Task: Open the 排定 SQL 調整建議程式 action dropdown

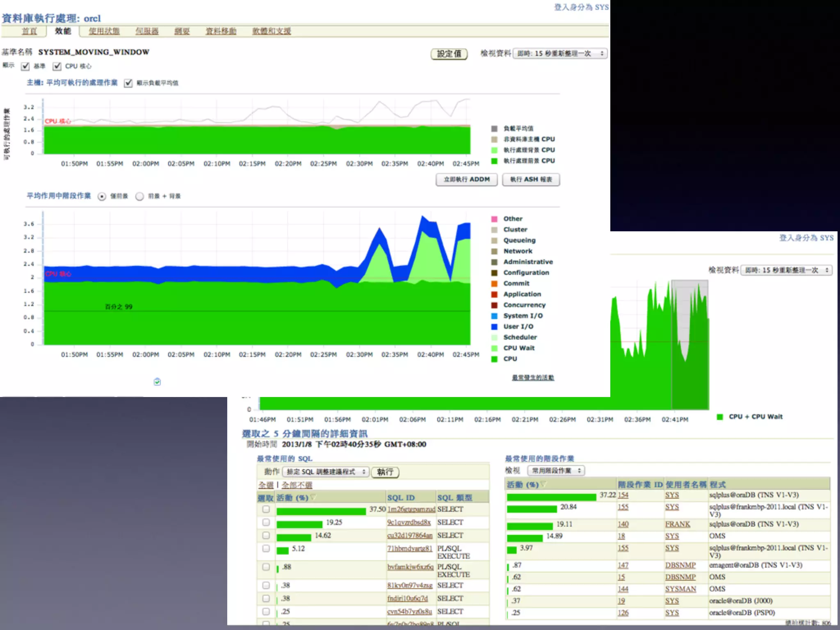Action: click(326, 472)
